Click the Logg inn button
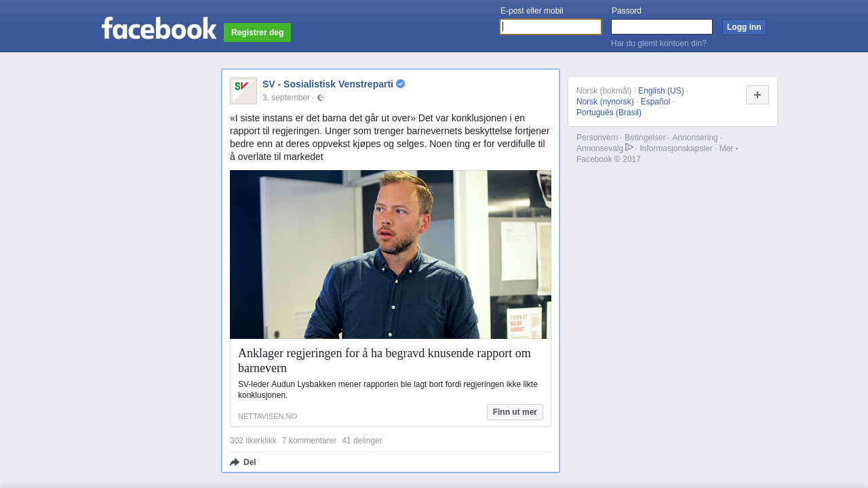Image resolution: width=868 pixels, height=488 pixels. 744,27
